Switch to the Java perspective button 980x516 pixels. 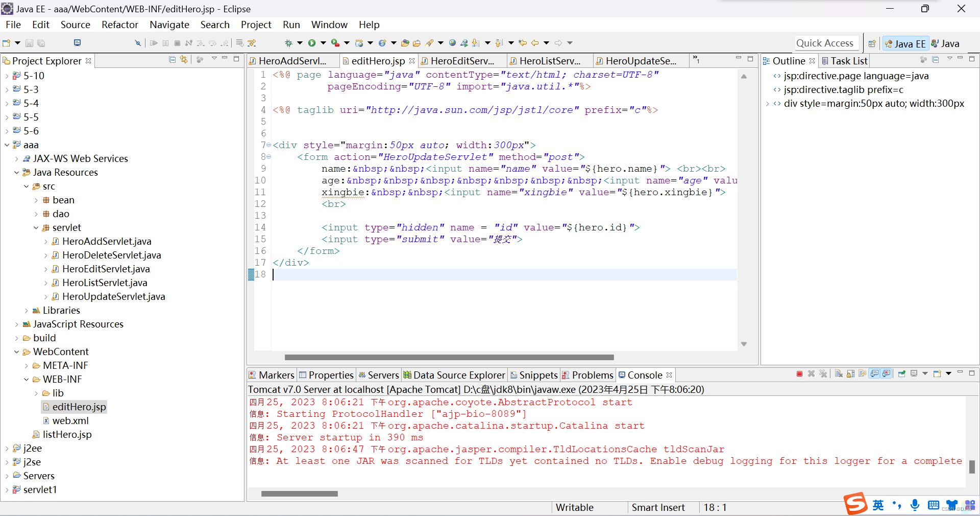pyautogui.click(x=945, y=44)
